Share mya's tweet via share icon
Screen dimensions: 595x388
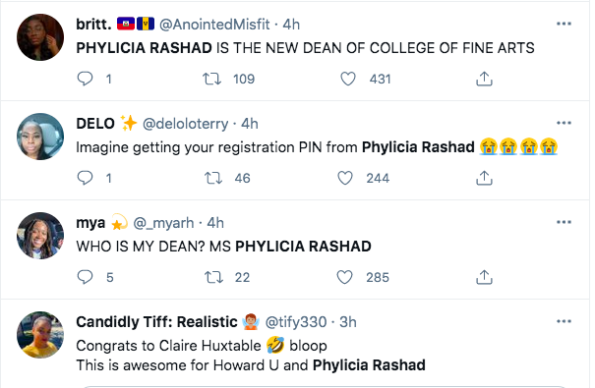tap(484, 277)
